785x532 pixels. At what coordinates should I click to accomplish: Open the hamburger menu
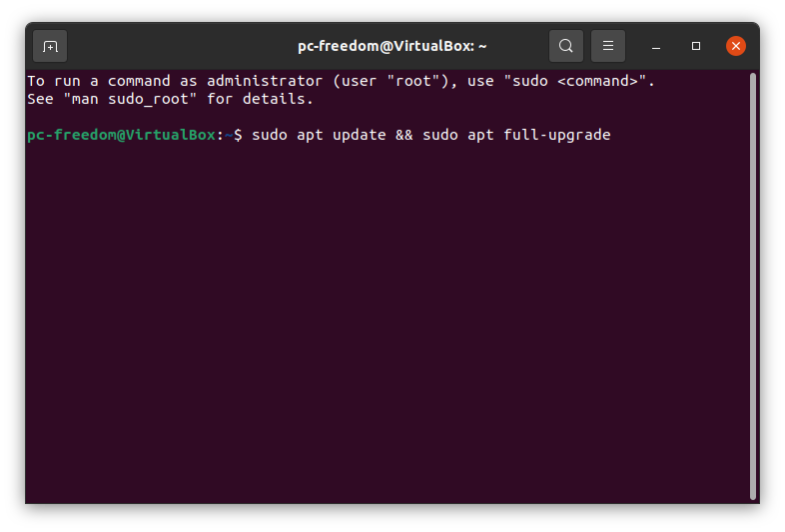608,46
